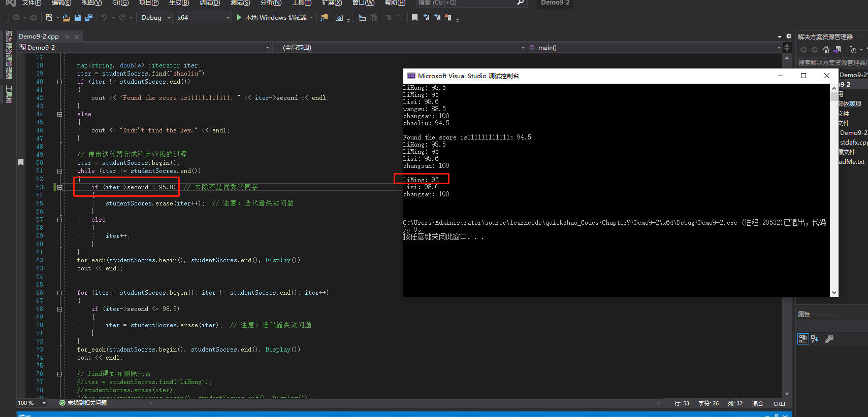Click the undo arrow icon

[x=104, y=18]
